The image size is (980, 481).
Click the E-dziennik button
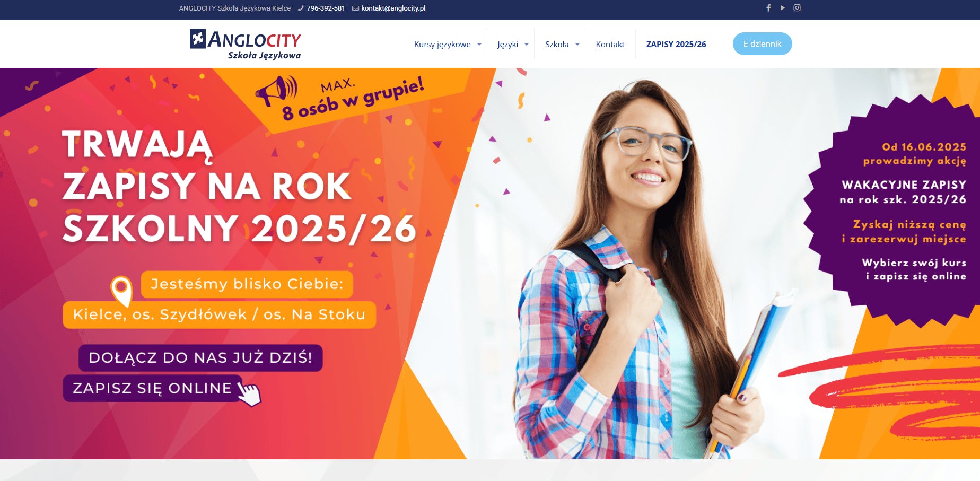pyautogui.click(x=762, y=43)
